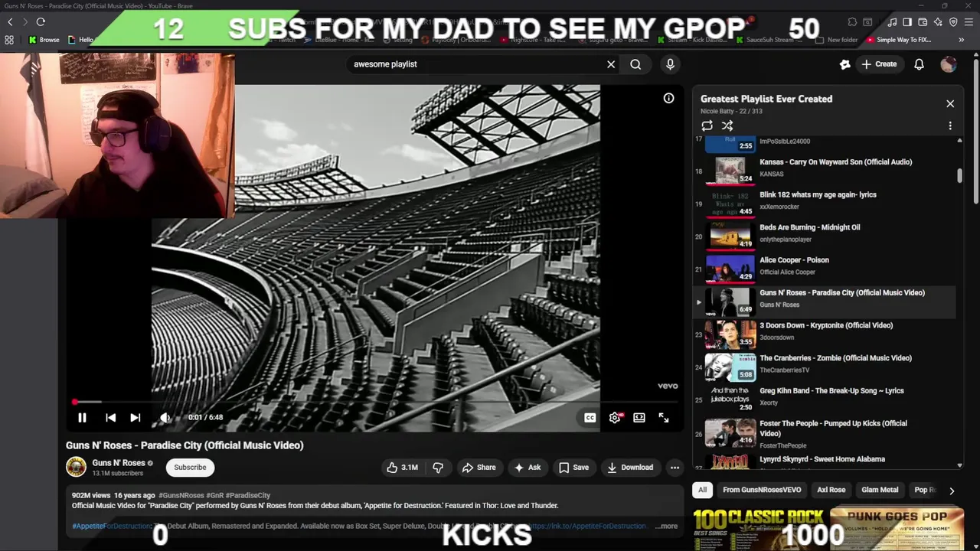Open #ParadiseCity hashtag link

point(248,496)
